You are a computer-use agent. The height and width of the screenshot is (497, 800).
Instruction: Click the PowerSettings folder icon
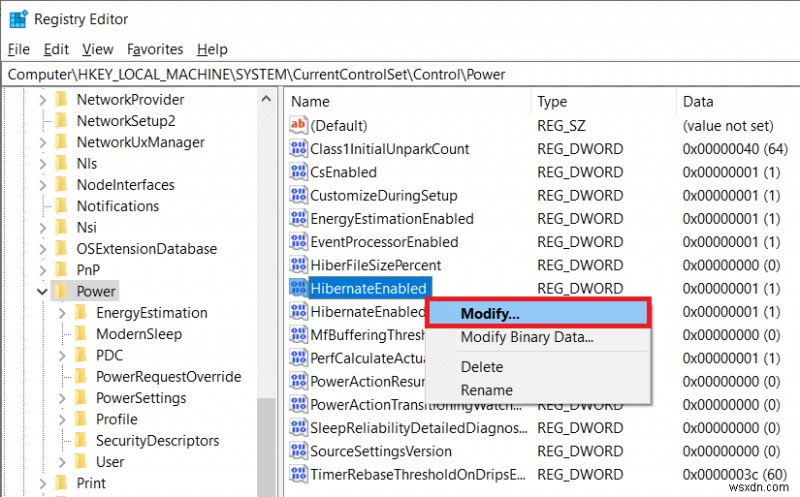[x=81, y=397]
